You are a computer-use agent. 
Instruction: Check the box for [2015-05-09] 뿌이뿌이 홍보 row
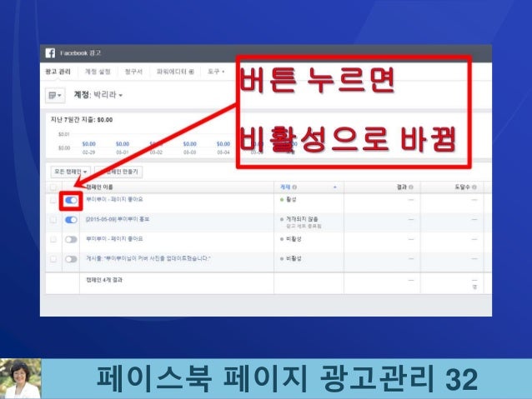(53, 220)
